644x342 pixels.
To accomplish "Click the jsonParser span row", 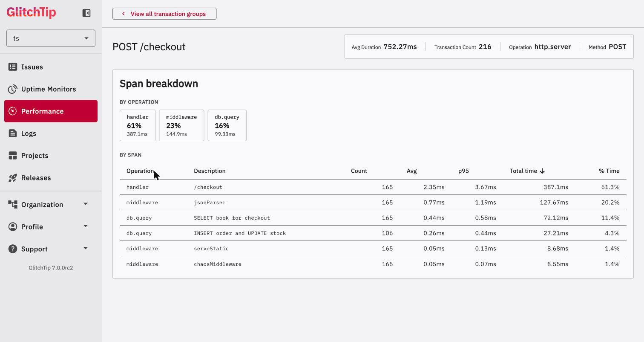I will pyautogui.click(x=373, y=203).
